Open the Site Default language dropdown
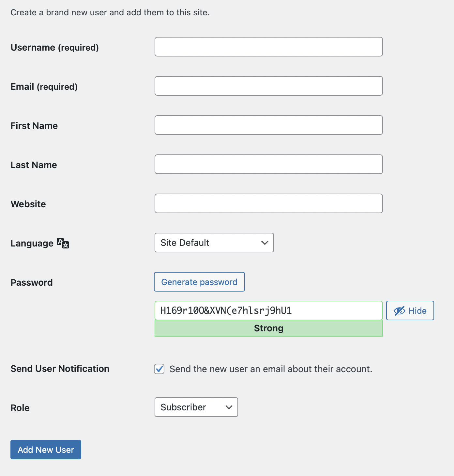 (x=214, y=243)
